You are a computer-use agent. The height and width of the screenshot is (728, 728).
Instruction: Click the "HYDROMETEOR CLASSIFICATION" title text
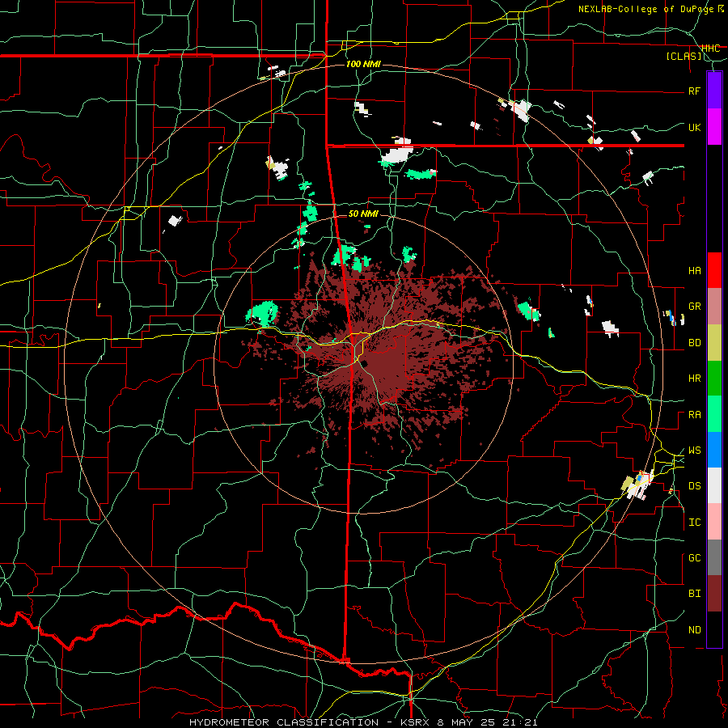tap(284, 722)
